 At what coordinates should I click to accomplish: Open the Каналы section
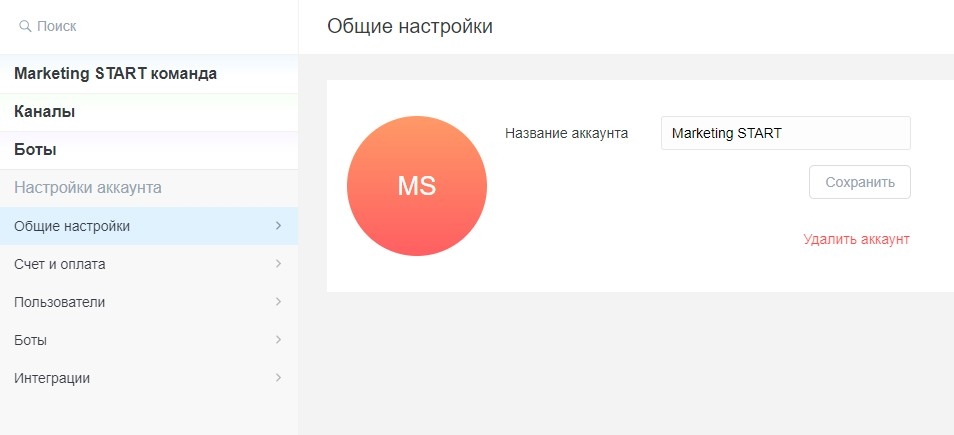click(x=45, y=112)
